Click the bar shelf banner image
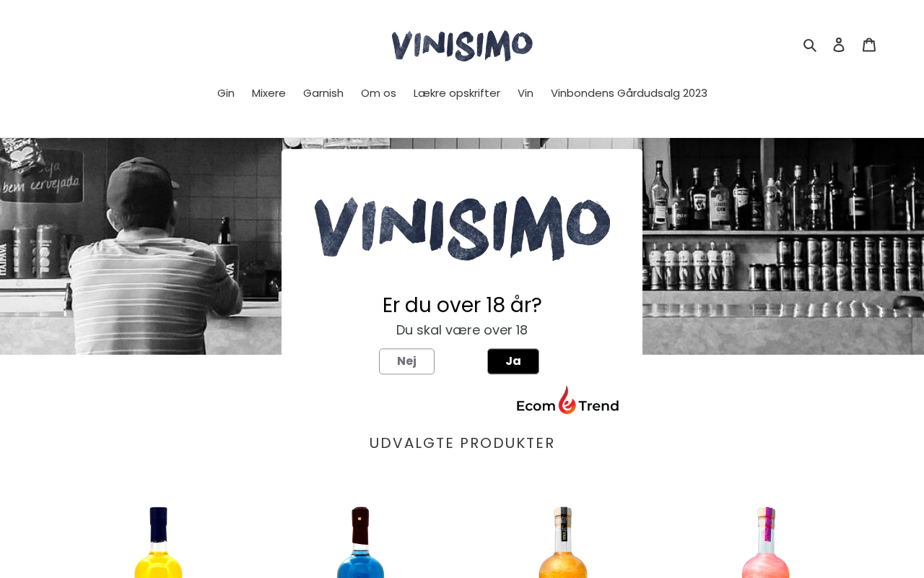924x578 pixels. tap(783, 246)
